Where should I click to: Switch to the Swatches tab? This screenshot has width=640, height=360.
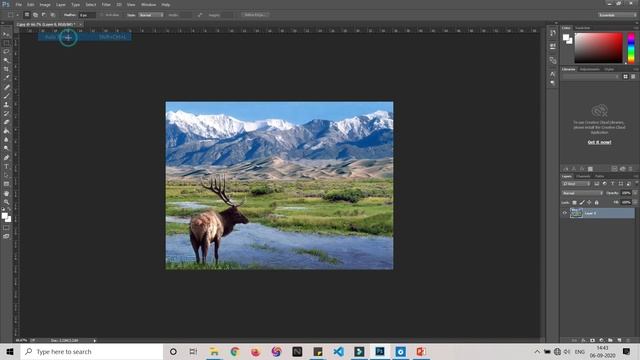[582, 28]
